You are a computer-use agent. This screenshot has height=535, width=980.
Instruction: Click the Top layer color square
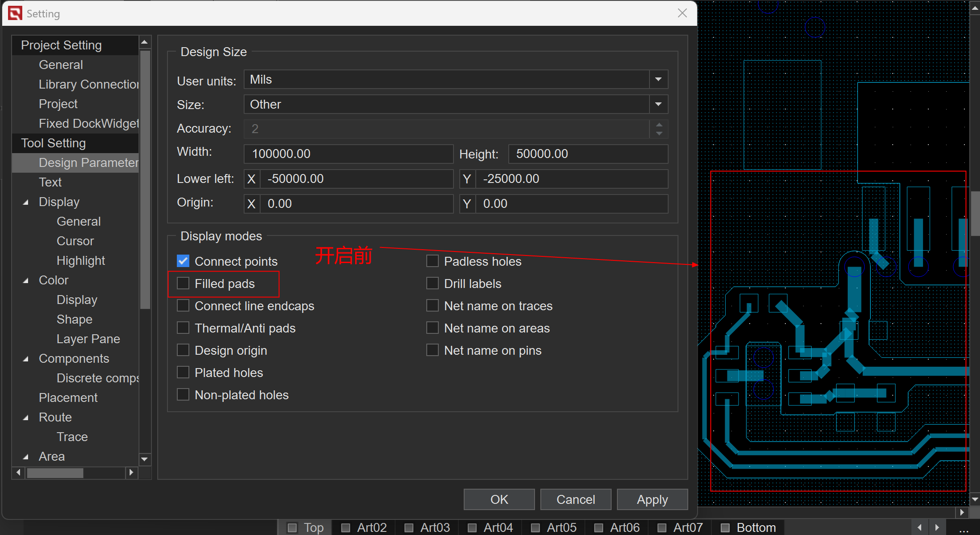point(292,528)
